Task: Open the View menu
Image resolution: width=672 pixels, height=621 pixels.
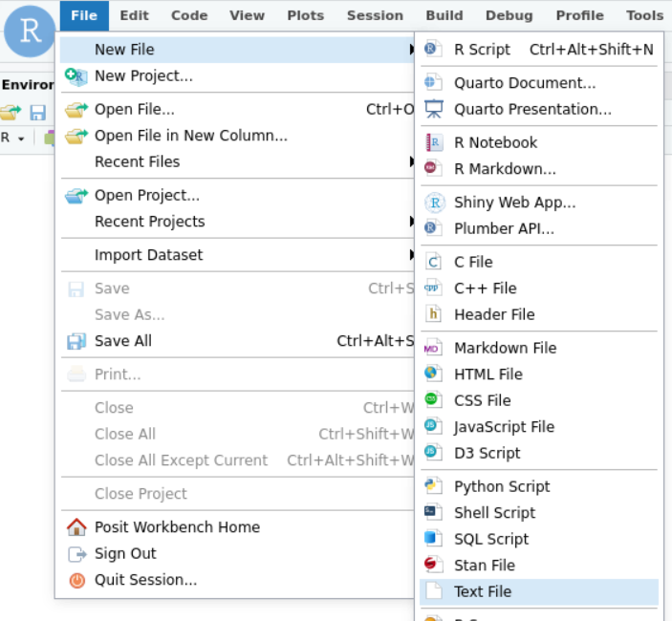Action: (247, 15)
